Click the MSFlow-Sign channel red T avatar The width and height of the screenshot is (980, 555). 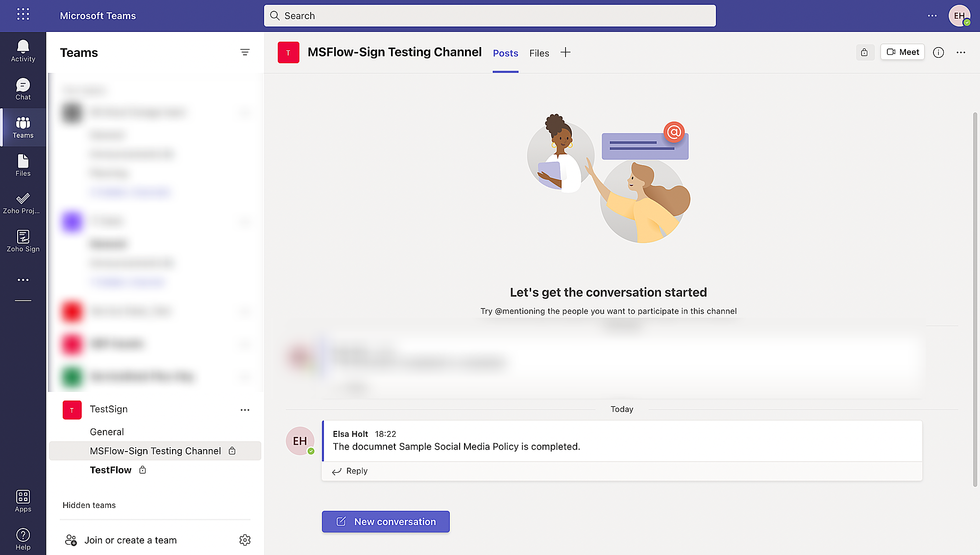click(x=289, y=52)
